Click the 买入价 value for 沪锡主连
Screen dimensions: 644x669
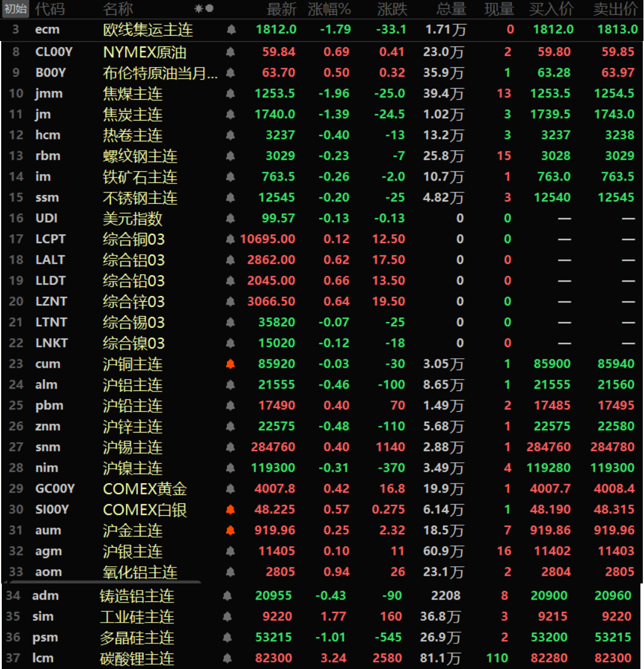tap(548, 447)
